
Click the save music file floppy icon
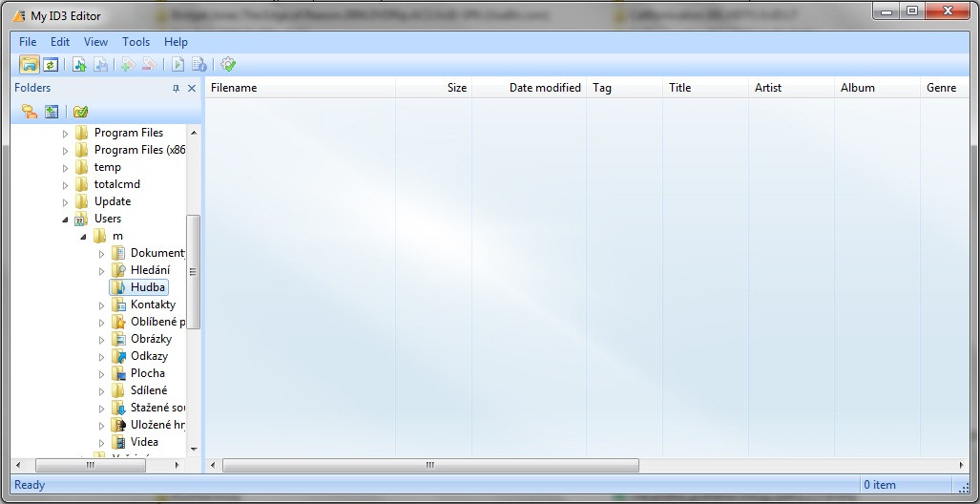101,64
